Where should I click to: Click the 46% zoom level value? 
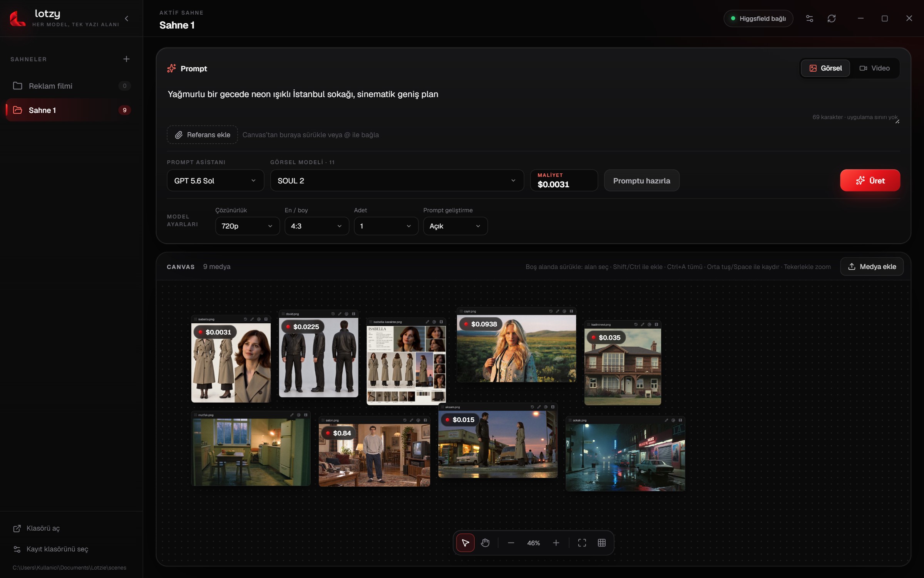pos(533,543)
